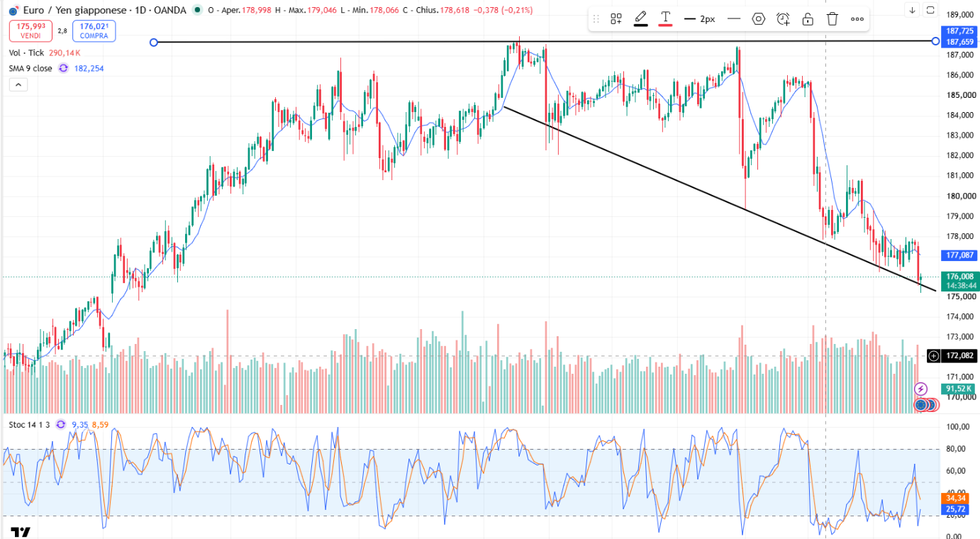Click the SMA 9 close indicator label
This screenshot has width=980, height=539.
coord(30,68)
